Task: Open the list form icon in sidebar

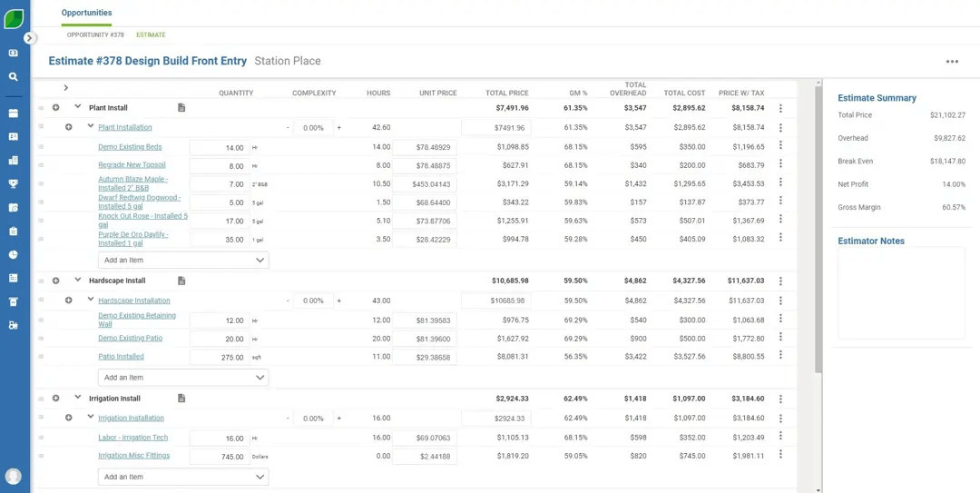Action: (13, 278)
